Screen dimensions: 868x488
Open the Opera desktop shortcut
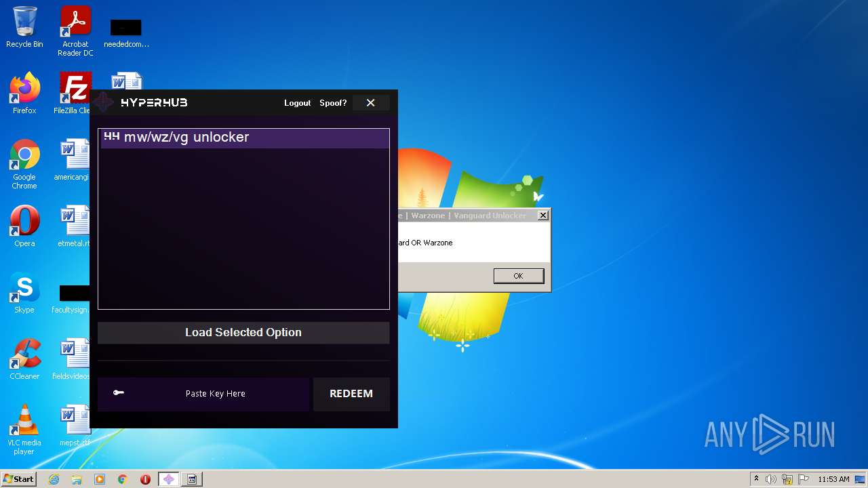(24, 226)
